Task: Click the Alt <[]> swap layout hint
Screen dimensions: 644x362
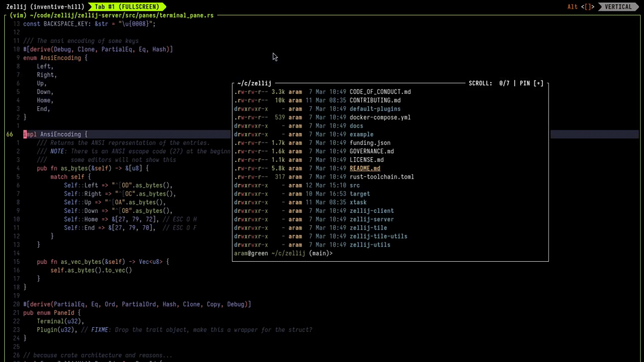Action: click(581, 7)
